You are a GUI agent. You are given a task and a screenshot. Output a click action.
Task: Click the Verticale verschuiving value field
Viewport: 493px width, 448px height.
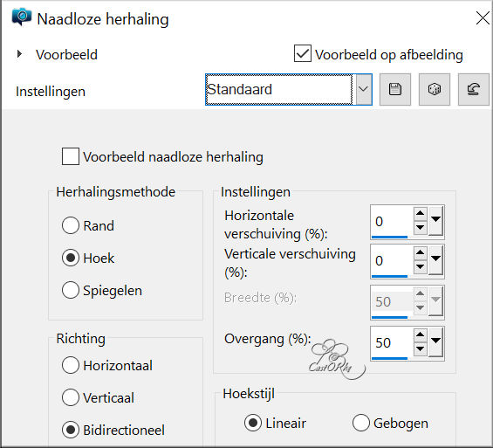point(392,260)
